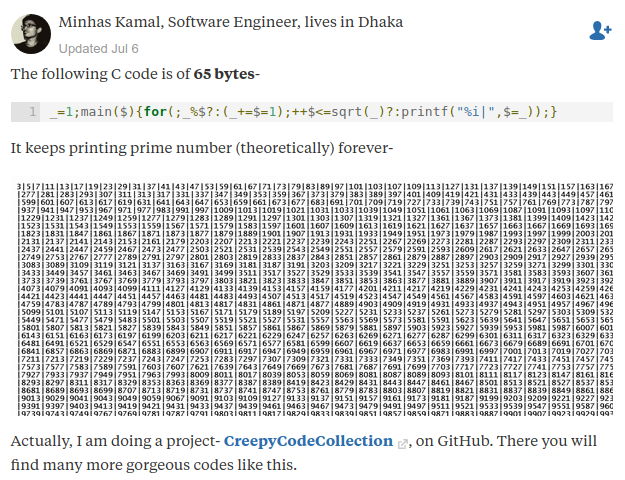Screen dimensions: 625x480
Task: Click the sqrt function in code snippet
Action: [347, 112]
